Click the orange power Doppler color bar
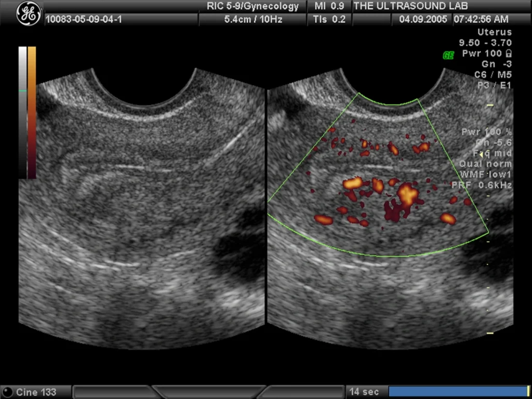The height and width of the screenshot is (399, 532). (x=32, y=113)
